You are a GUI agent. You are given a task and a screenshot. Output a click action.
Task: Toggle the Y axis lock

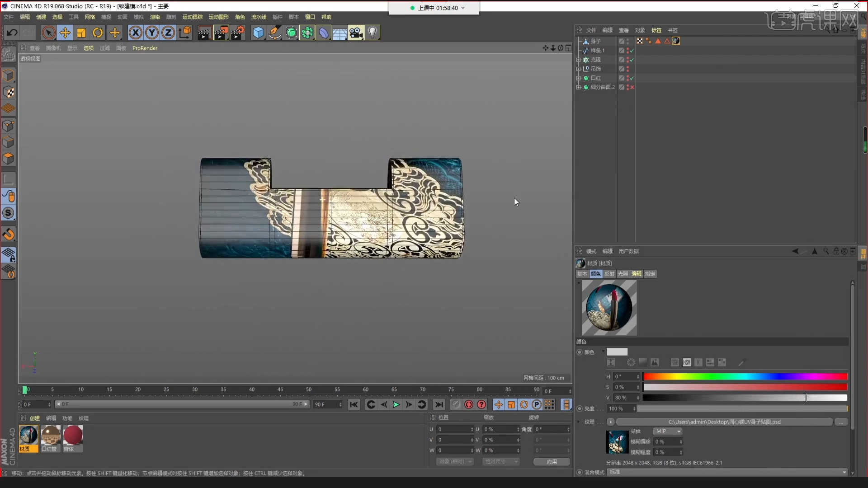(152, 33)
